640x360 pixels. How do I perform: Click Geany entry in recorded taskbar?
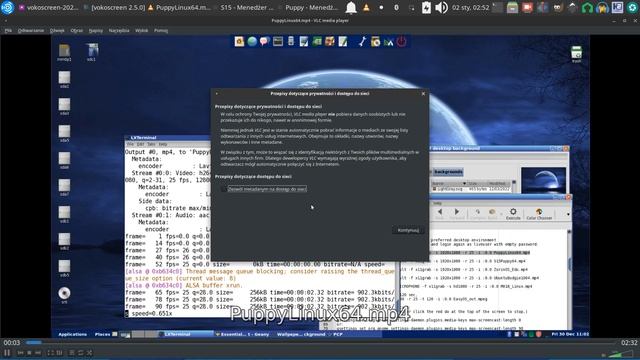pos(244,334)
